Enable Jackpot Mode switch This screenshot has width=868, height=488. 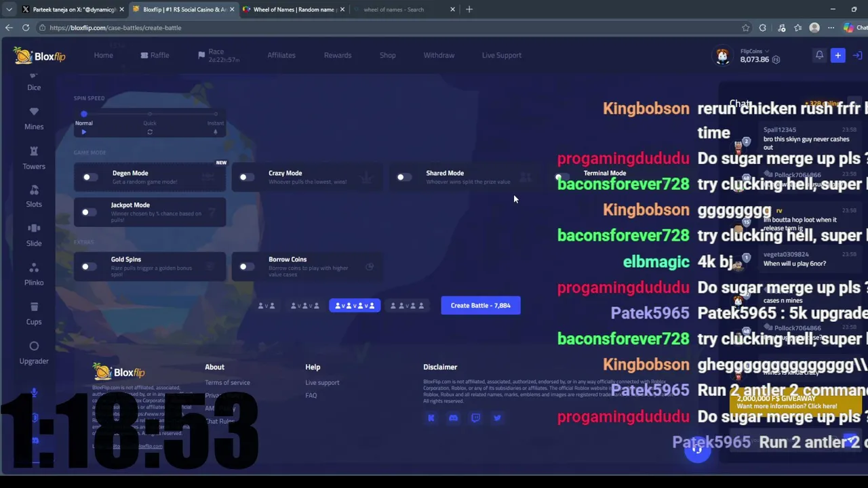(x=90, y=212)
